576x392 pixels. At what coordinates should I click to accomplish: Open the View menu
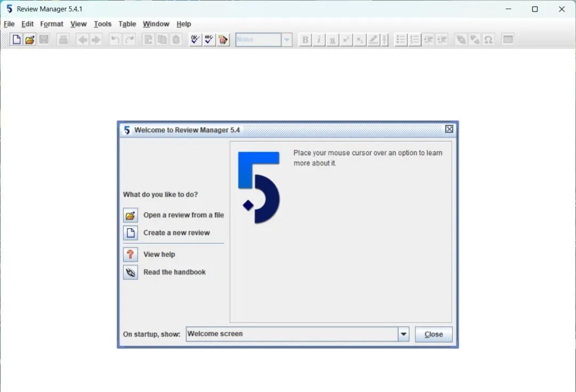(78, 24)
